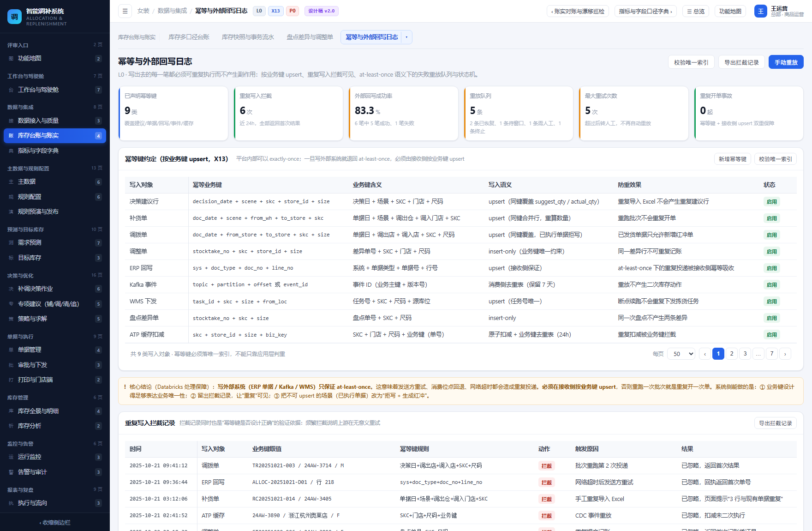Open 工作台与驾驶舱 sidebar item
The image size is (812, 531).
pos(55,90)
